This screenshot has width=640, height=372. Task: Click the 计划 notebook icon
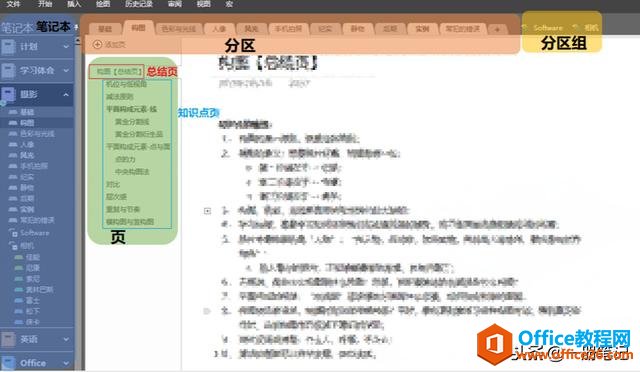point(8,47)
